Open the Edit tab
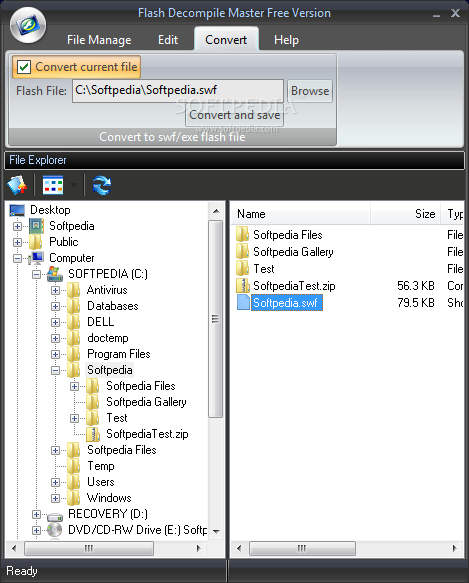This screenshot has height=583, width=469. tap(168, 40)
